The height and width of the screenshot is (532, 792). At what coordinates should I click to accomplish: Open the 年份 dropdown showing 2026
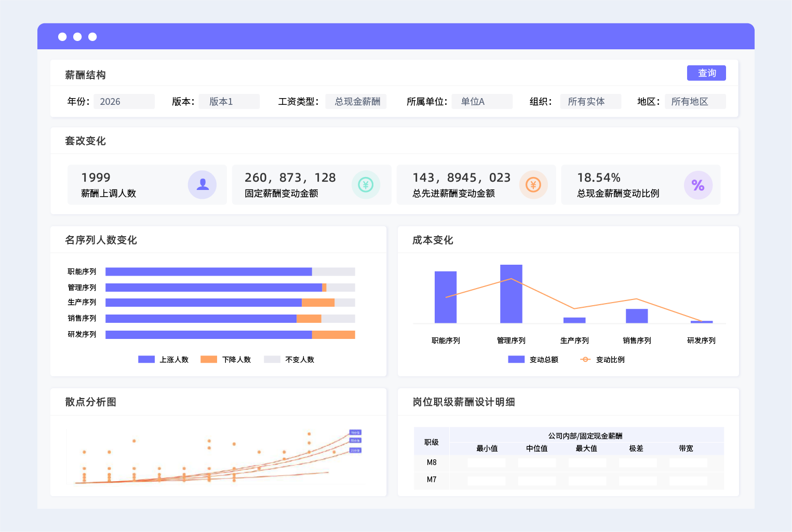(124, 101)
